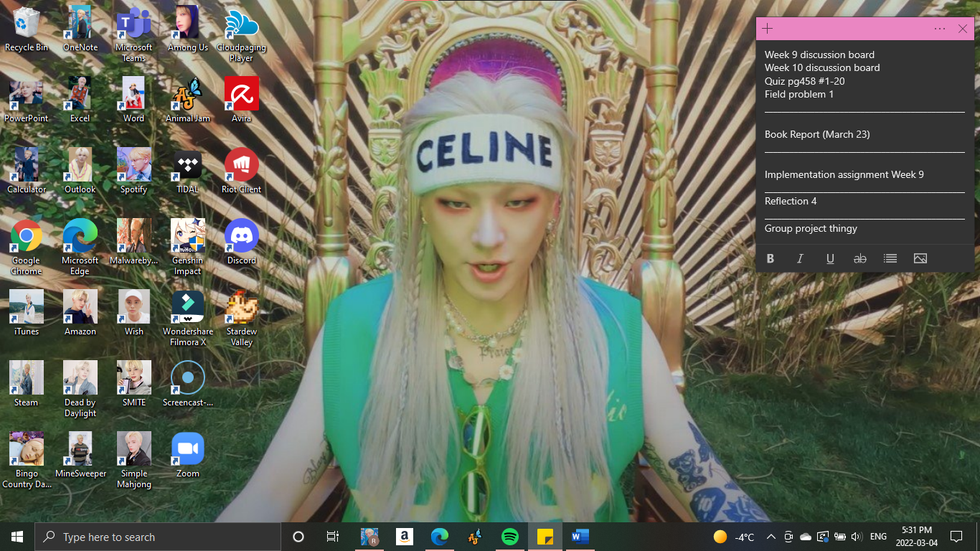Toggle italic formatting in the sticky note
This screenshot has width=980, height=551.
[800, 258]
